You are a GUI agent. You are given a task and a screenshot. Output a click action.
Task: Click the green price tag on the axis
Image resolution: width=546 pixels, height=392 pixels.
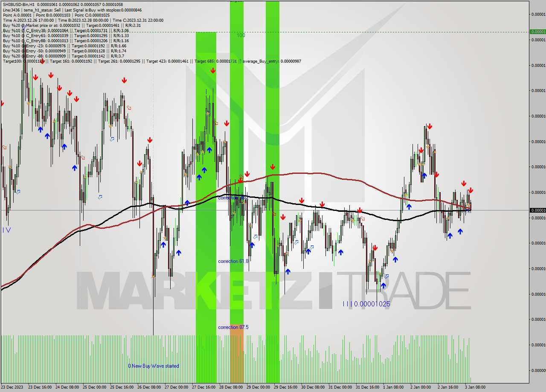(x=537, y=32)
